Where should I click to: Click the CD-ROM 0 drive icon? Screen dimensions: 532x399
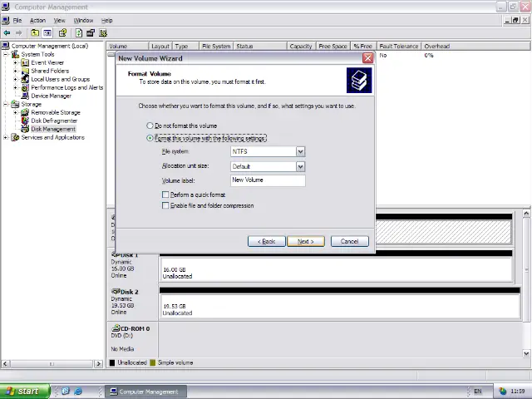pyautogui.click(x=116, y=328)
